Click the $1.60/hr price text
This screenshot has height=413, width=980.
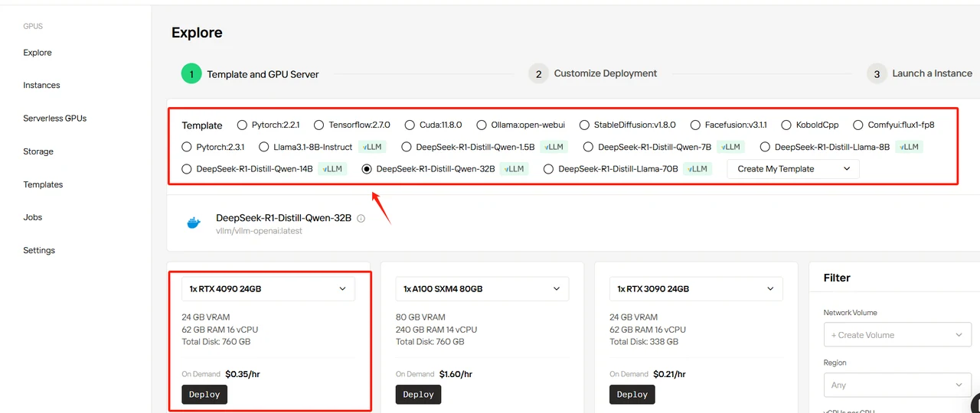(x=456, y=374)
